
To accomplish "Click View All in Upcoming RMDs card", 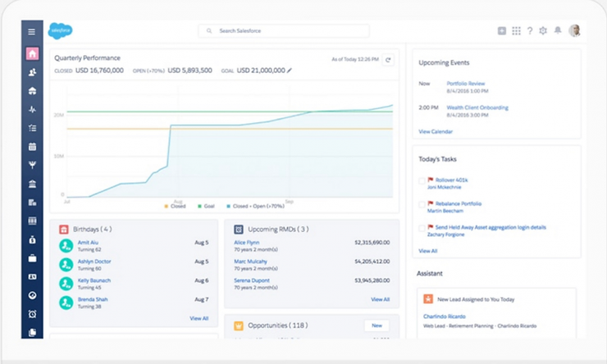I will pyautogui.click(x=380, y=299).
